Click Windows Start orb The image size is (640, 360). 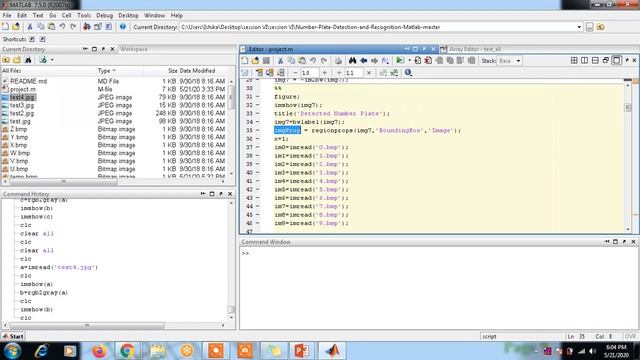point(12,351)
